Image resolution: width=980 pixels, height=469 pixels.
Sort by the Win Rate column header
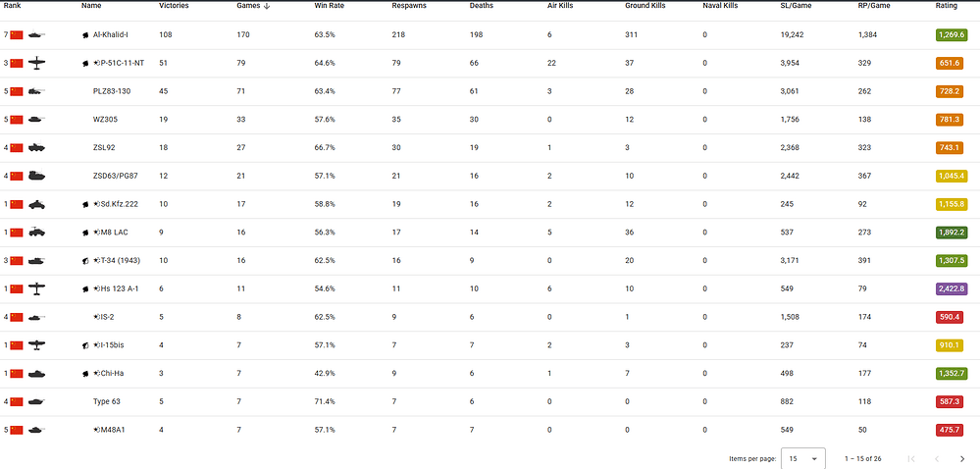(x=325, y=6)
